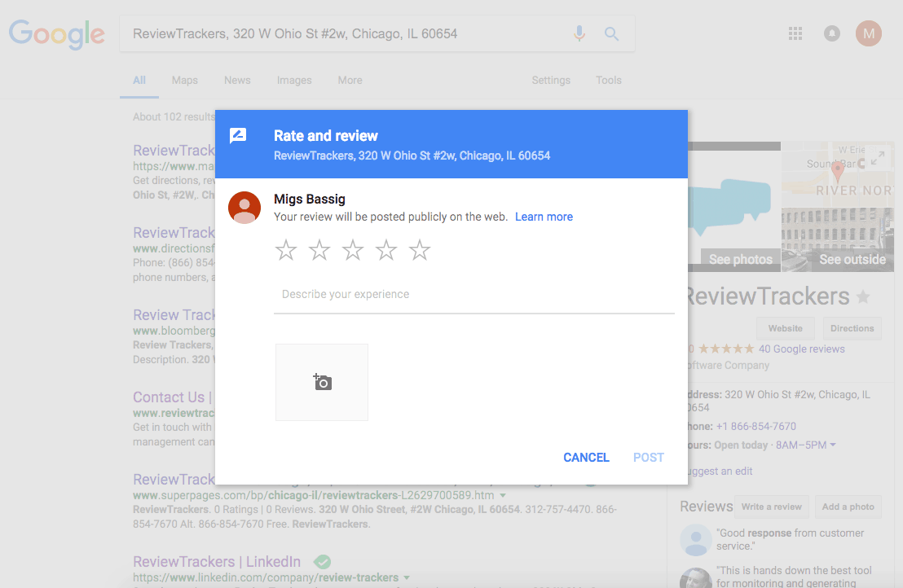903x588 pixels.
Task: Click the Migs Bassig profile picture
Action: [x=244, y=208]
